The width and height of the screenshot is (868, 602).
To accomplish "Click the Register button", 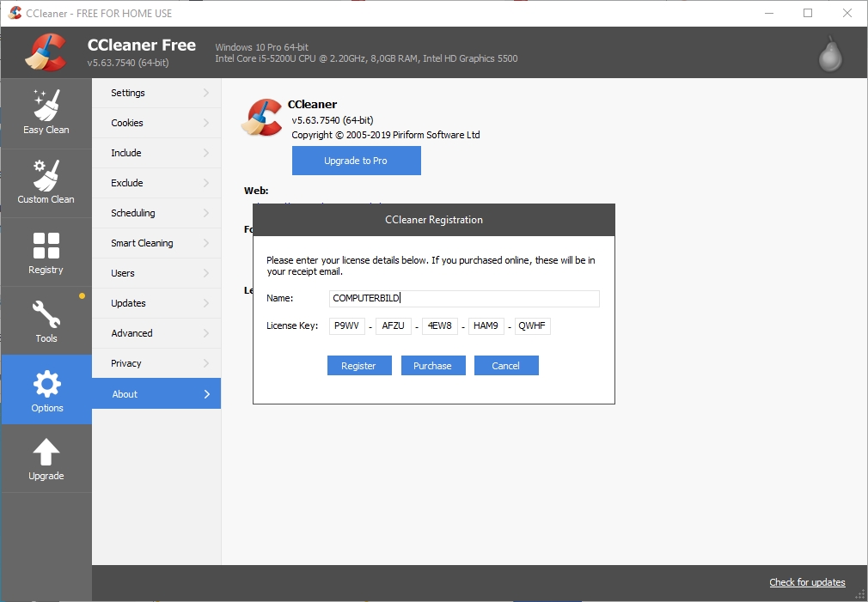I will (358, 365).
